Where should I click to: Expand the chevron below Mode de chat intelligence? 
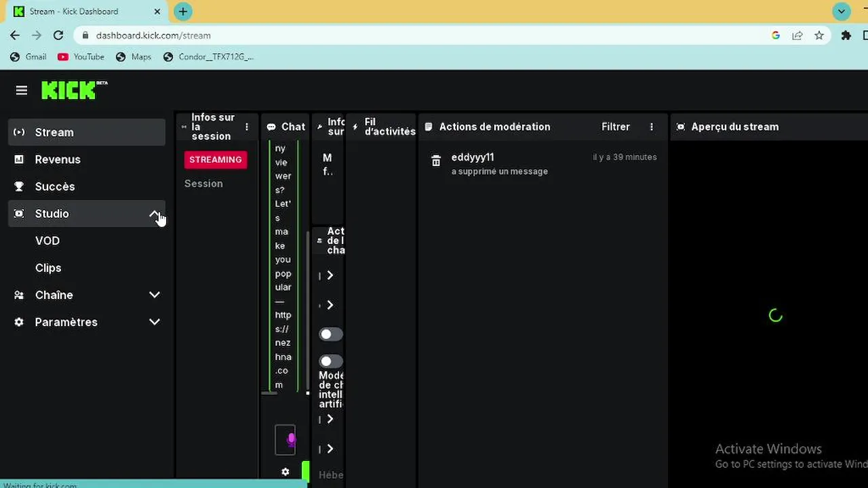coord(330,419)
